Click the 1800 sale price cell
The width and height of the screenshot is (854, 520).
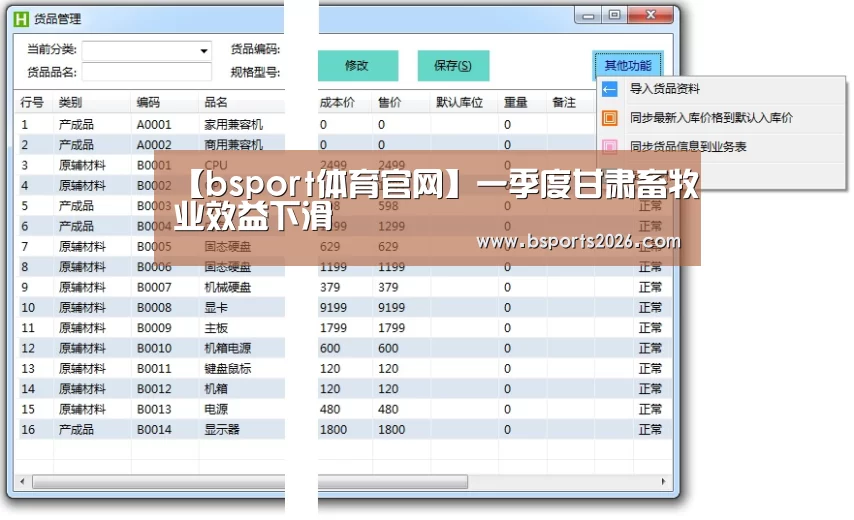click(392, 430)
